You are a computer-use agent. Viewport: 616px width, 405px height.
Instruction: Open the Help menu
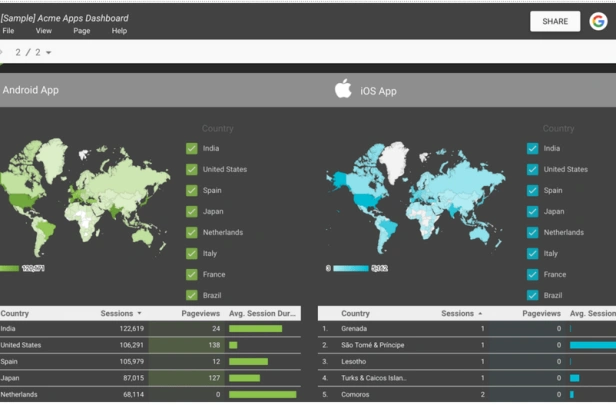tap(119, 31)
